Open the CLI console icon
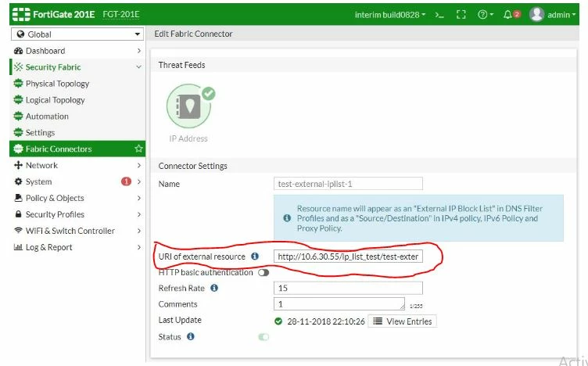588x366 pixels. [439, 15]
